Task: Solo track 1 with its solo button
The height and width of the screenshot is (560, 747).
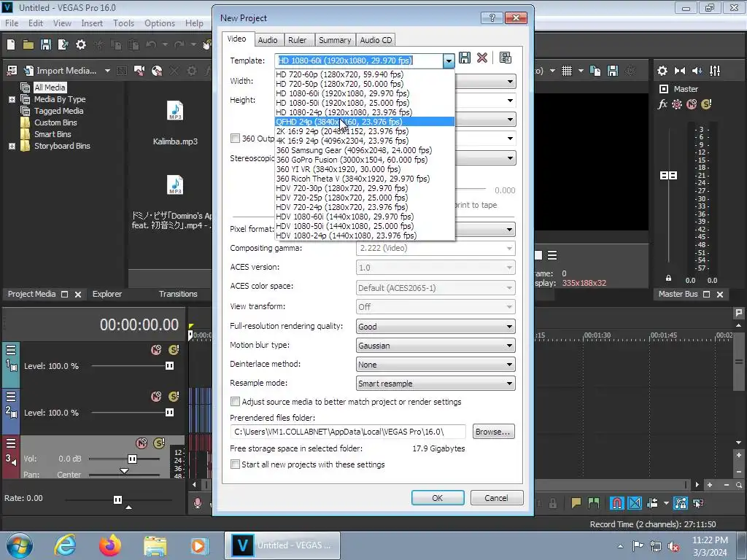Action: point(174,350)
